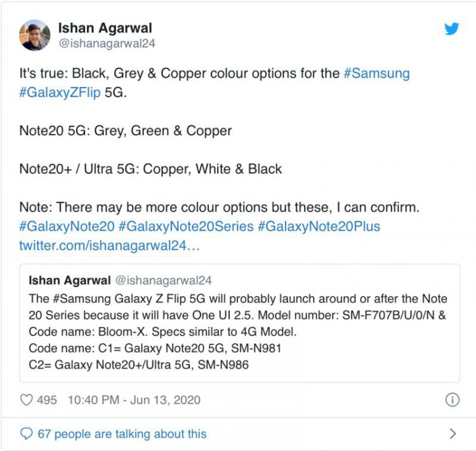Follow the twitter.com/ishanagarwal24… link
The width and height of the screenshot is (476, 451).
[110, 245]
